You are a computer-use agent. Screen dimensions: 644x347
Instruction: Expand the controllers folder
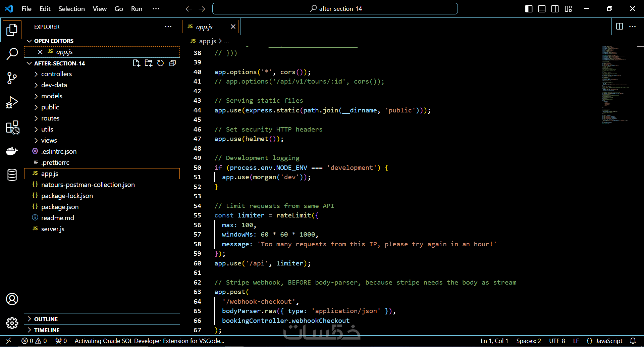(56, 74)
